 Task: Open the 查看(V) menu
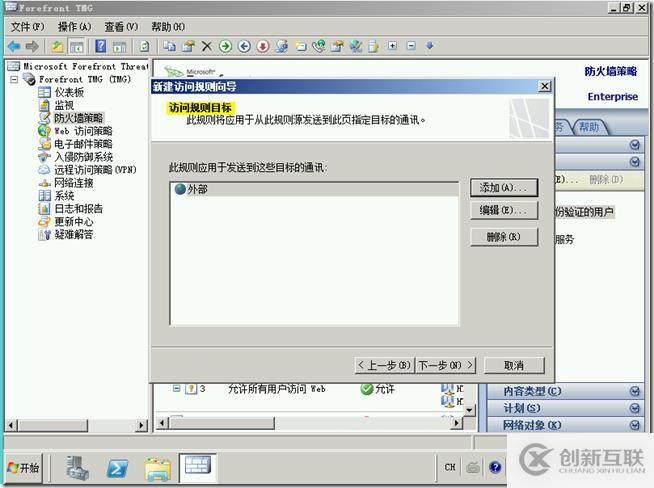[x=121, y=27]
